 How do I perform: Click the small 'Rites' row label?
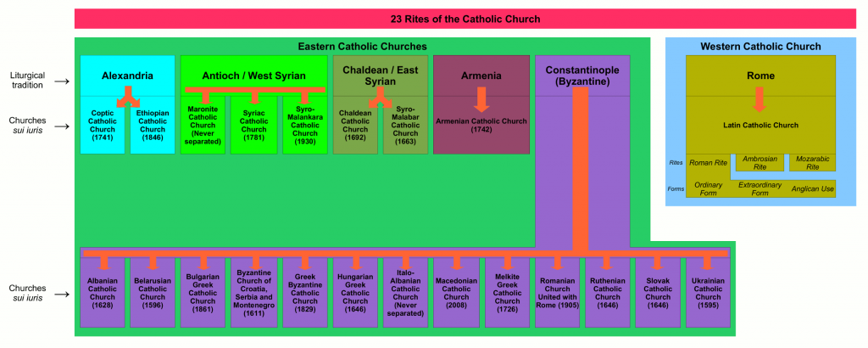676,163
